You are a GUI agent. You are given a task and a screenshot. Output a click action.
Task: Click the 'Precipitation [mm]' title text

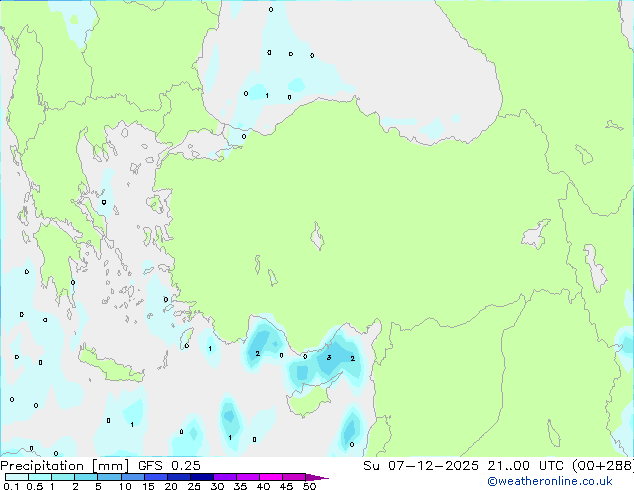coord(65,466)
